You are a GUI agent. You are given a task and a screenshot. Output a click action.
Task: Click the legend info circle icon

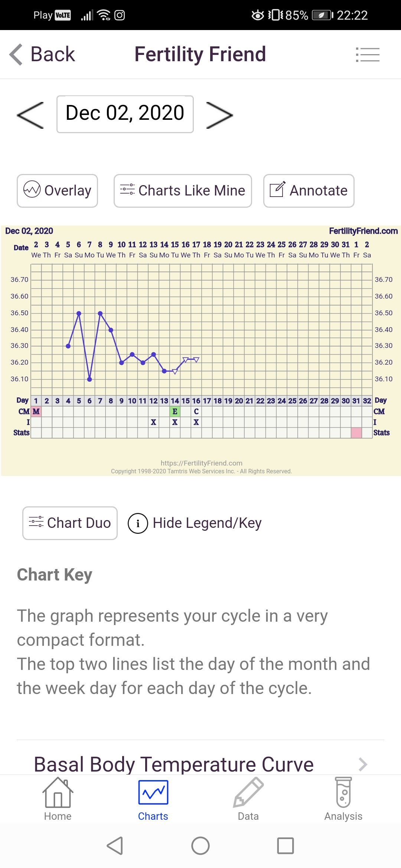coord(138,523)
